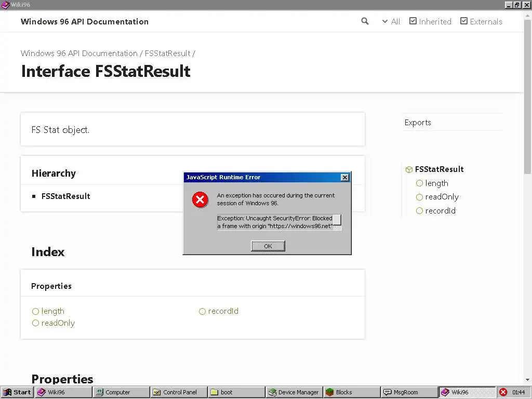Click the FSStatResult interface cube icon in sidebar
Screen dimensions: 532x399
[409, 169]
